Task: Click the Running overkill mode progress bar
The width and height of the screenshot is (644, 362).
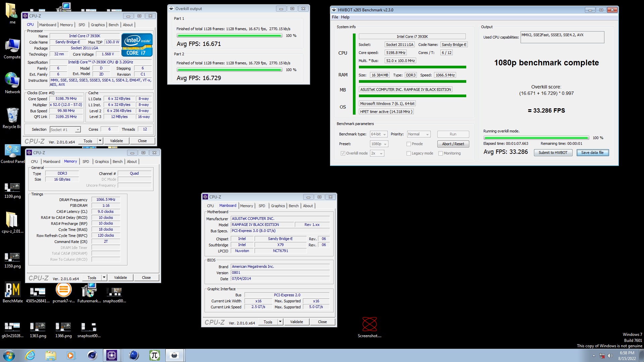Action: [536, 138]
